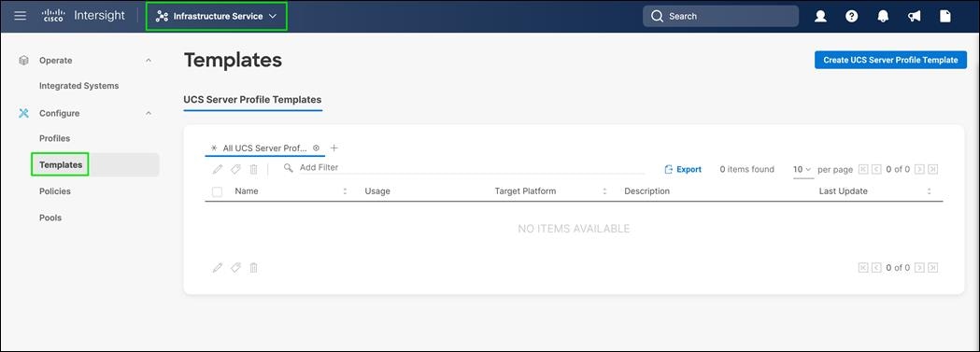Click the Description column header
The image size is (980, 352).
[x=646, y=191]
